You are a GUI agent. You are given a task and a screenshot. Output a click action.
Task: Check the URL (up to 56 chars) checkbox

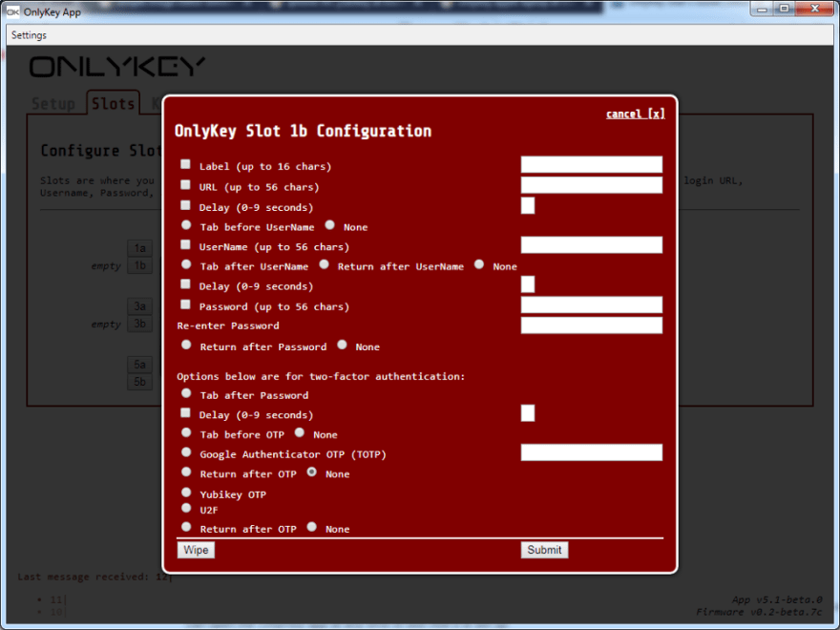click(x=185, y=185)
